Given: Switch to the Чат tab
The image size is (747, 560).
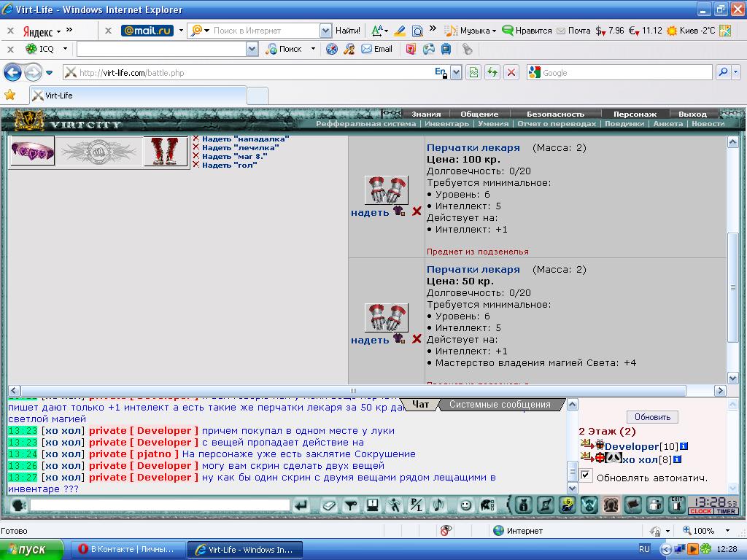Looking at the screenshot, I should (x=420, y=404).
